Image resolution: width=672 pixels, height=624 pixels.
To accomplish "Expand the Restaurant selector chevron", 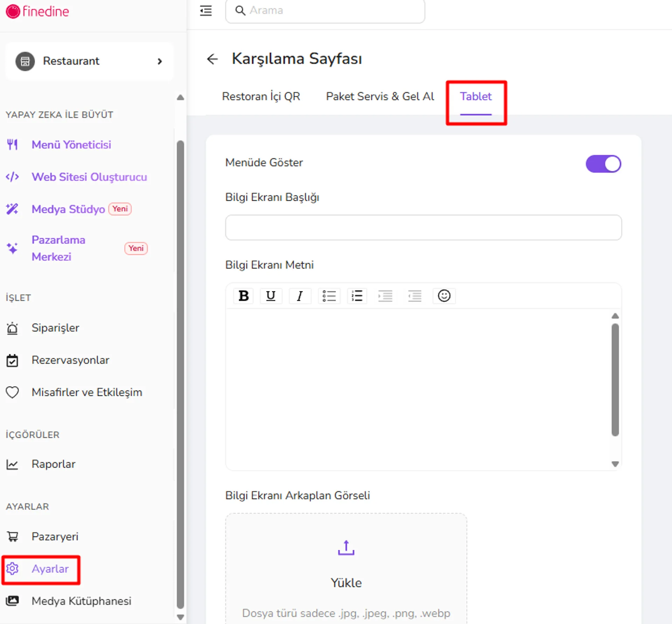I will click(x=160, y=61).
